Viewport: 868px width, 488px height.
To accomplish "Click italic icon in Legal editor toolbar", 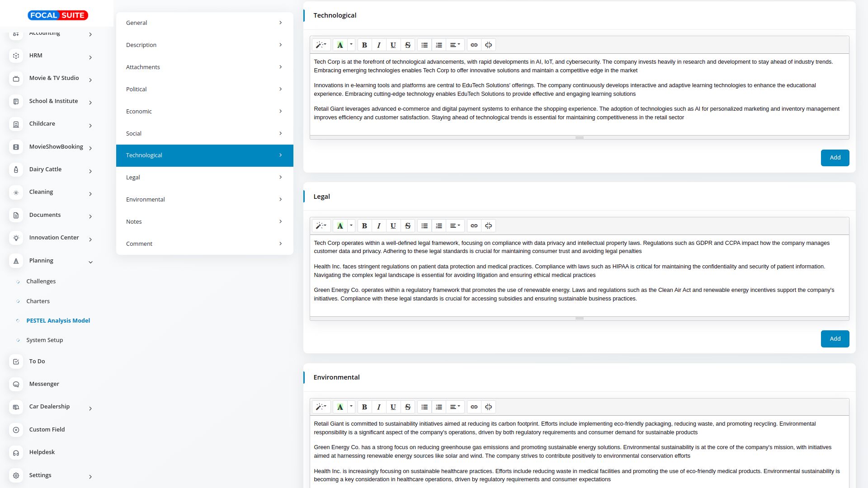I will point(379,226).
